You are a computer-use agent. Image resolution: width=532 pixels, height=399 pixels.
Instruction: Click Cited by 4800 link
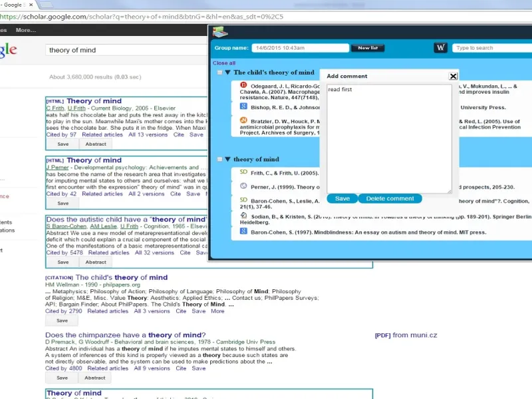tap(63, 368)
